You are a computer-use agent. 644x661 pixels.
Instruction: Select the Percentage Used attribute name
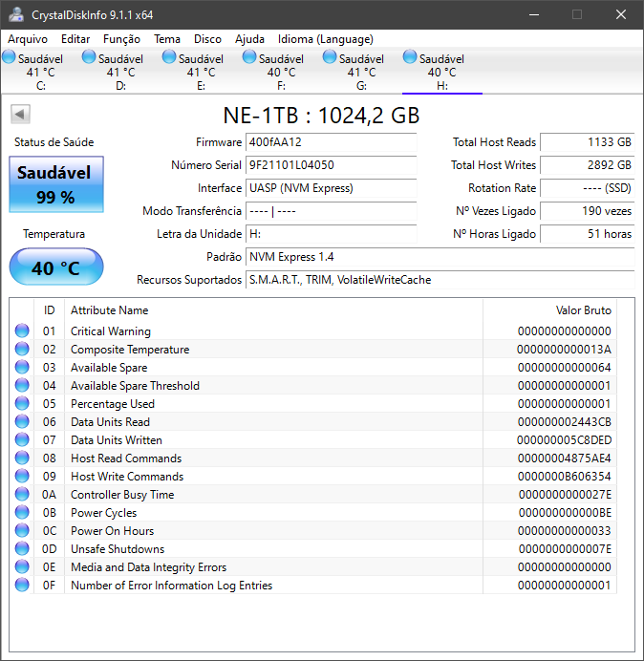point(112,404)
